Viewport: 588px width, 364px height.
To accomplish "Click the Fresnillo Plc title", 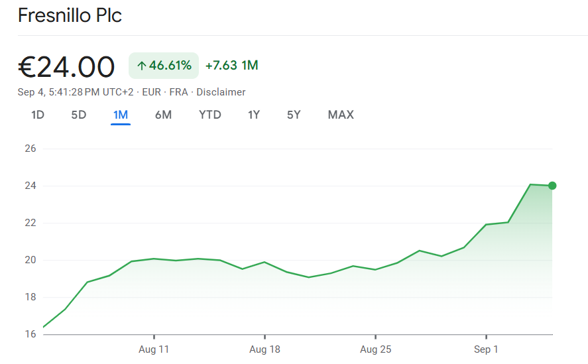I will tap(70, 16).
